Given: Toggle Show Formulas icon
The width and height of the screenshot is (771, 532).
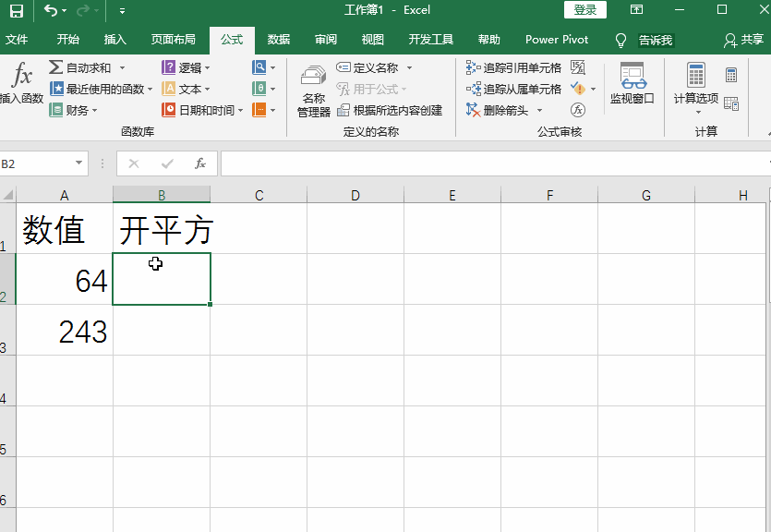Looking at the screenshot, I should (x=578, y=67).
